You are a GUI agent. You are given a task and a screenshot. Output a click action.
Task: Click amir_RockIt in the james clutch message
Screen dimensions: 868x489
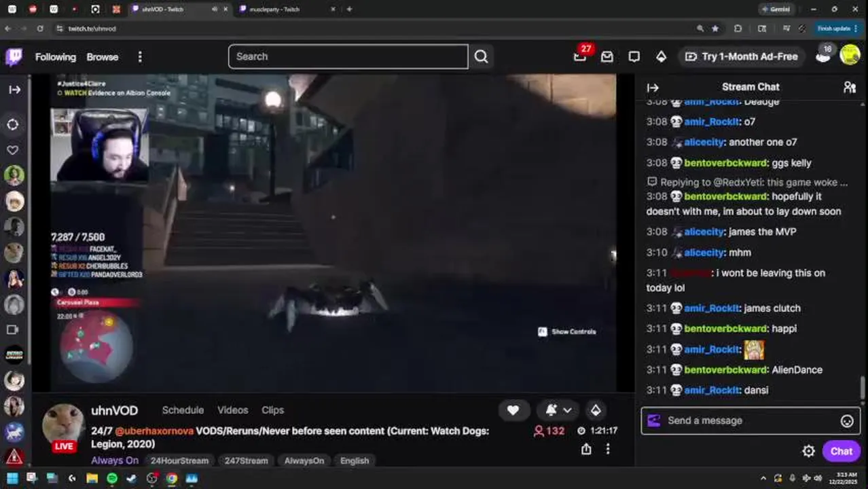pyautogui.click(x=712, y=308)
